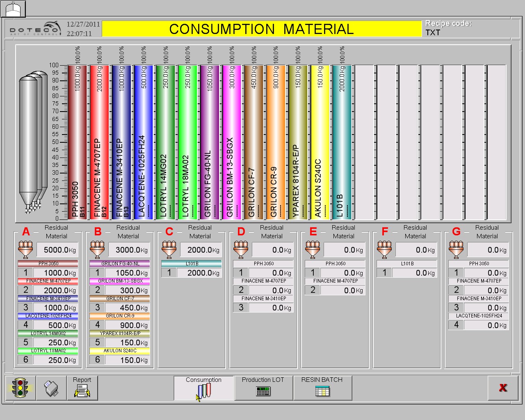This screenshot has height=420, width=525.
Task: Click the silo icon at top-left tab
Action: (x=13, y=9)
